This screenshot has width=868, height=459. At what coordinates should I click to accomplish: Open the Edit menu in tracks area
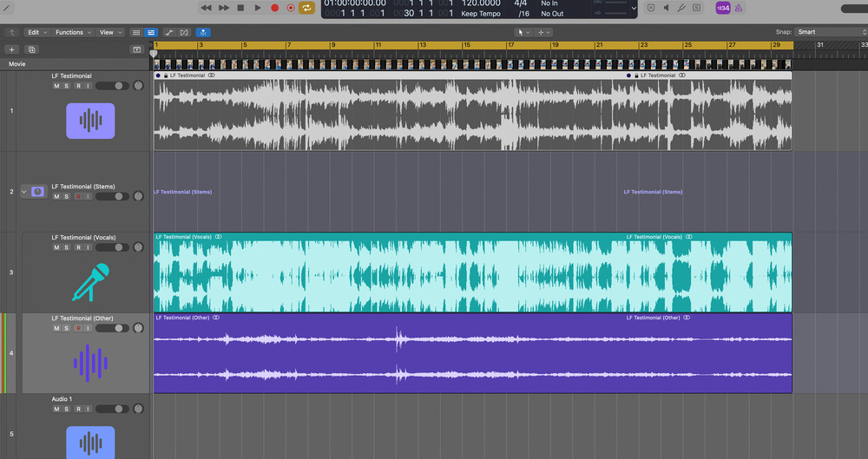[36, 32]
